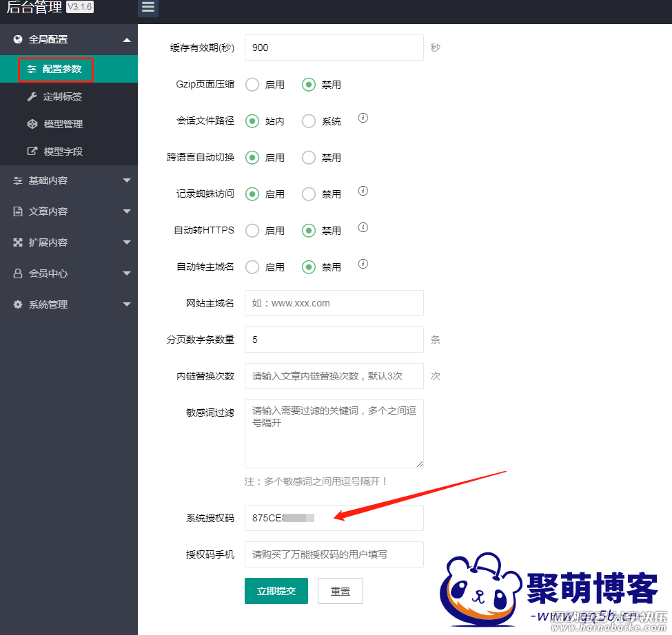The height and width of the screenshot is (635, 672).
Task: Focus the 缓存有效期(秒) input field
Action: tap(334, 48)
